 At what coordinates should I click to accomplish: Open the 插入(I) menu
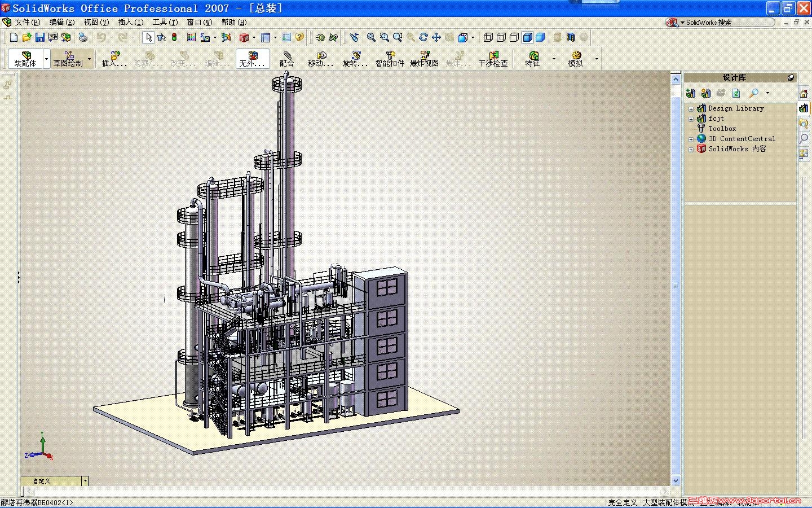click(x=130, y=22)
